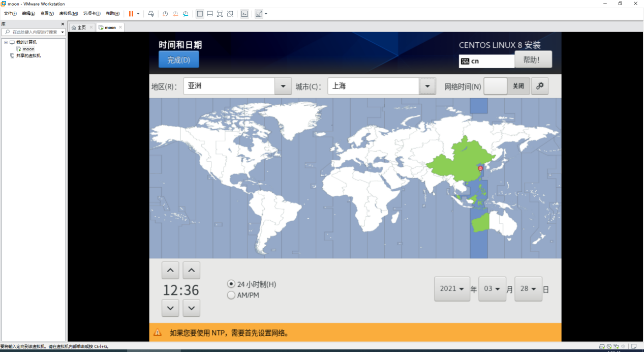
Task: Open the 文件(F) menu
Action: click(10, 14)
